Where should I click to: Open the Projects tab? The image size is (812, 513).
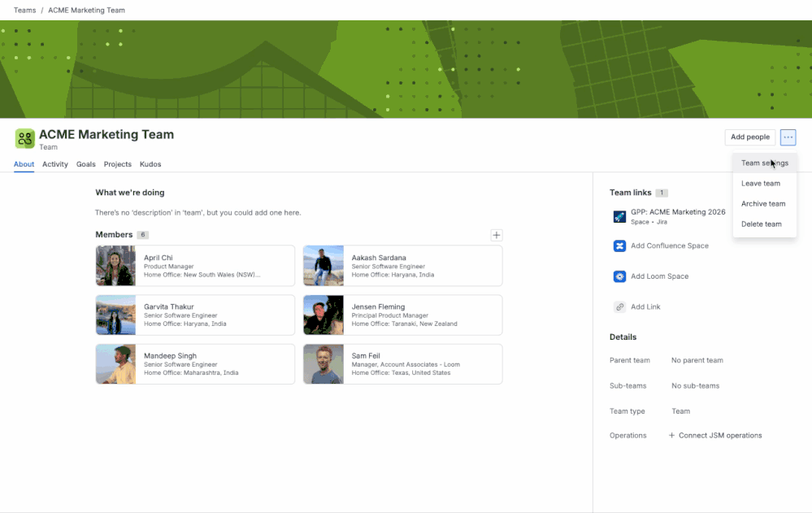118,164
